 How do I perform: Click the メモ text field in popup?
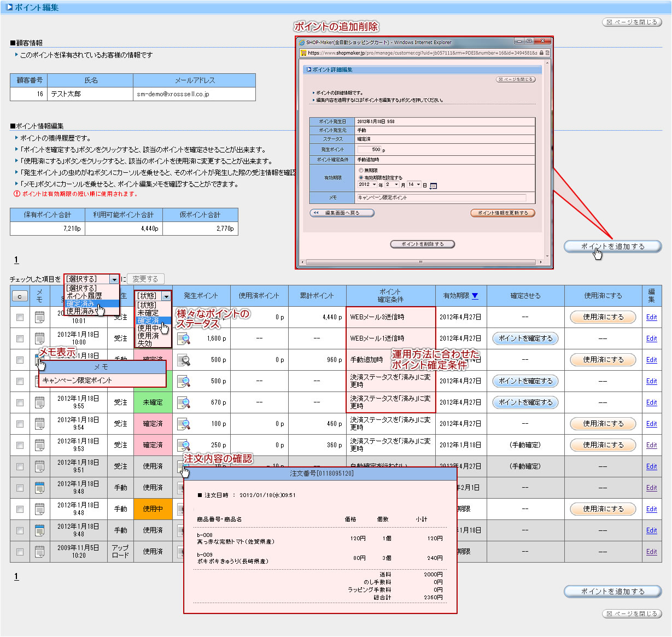pyautogui.click(x=441, y=197)
